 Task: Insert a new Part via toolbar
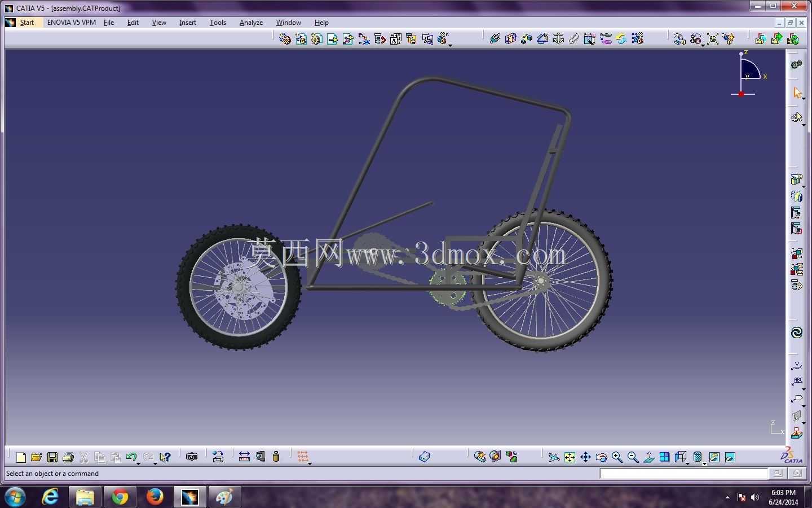point(316,38)
